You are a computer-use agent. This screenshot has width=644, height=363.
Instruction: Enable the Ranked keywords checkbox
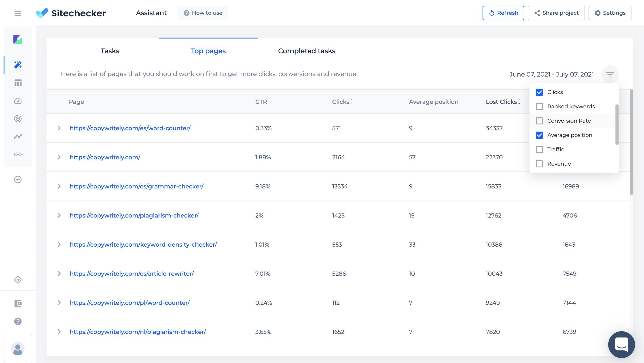point(539,106)
